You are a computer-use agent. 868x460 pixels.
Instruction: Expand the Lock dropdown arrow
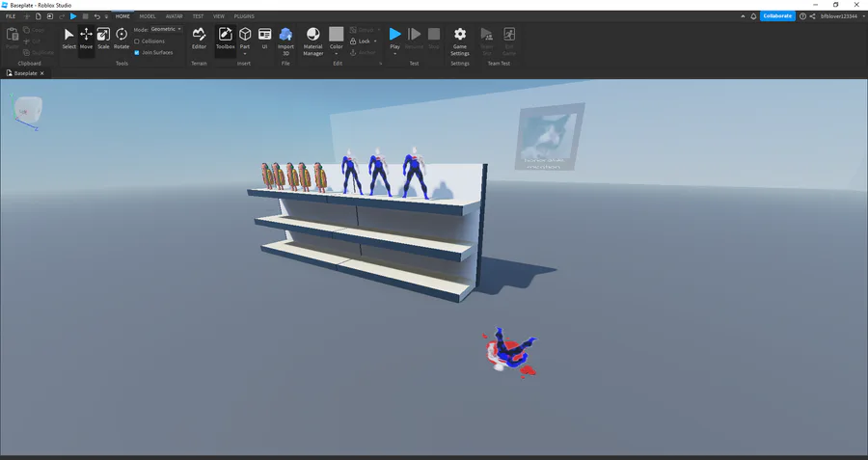pos(375,41)
